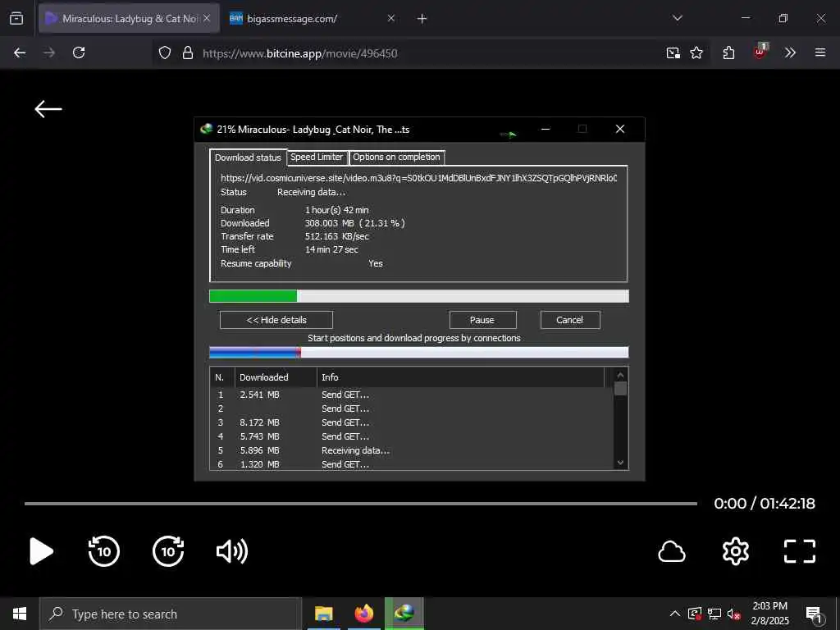The height and width of the screenshot is (630, 840).
Task: Open the Speed Limiter tab
Action: click(317, 157)
